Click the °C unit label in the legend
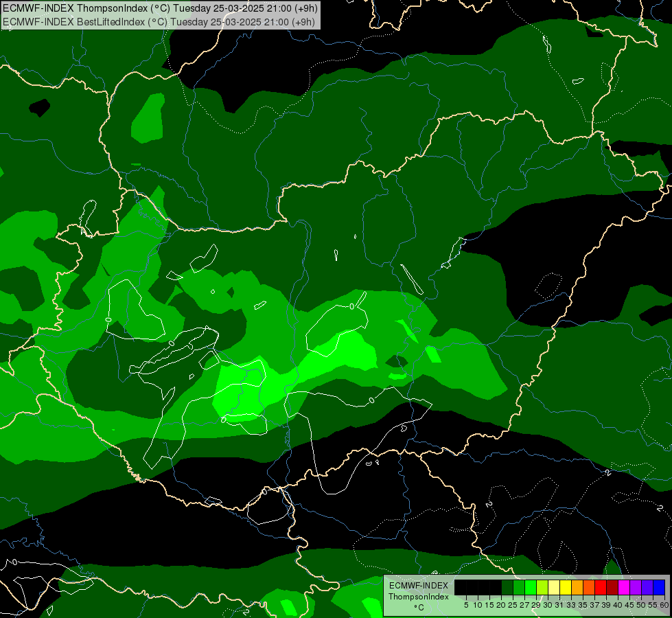 [419, 608]
